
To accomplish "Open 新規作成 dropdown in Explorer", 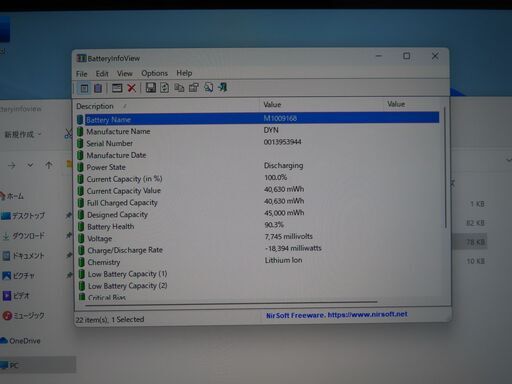I will coord(23,134).
